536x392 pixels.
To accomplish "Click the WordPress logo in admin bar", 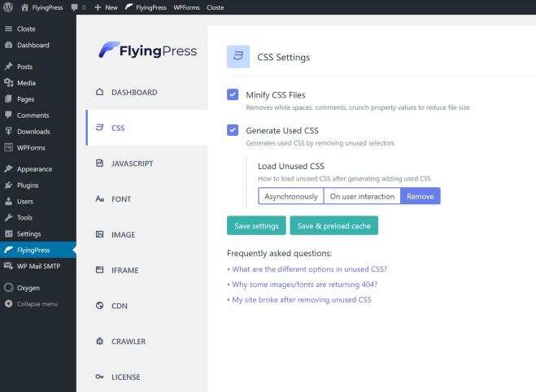I will [8, 7].
